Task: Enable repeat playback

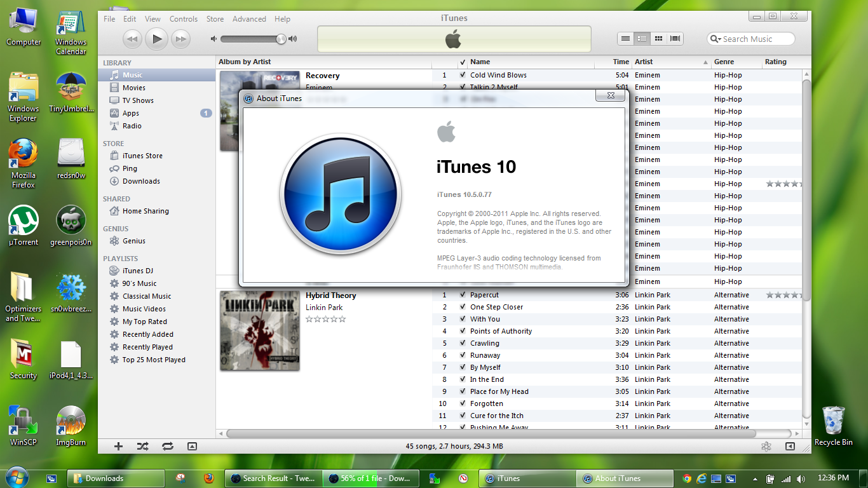Action: coord(167,446)
